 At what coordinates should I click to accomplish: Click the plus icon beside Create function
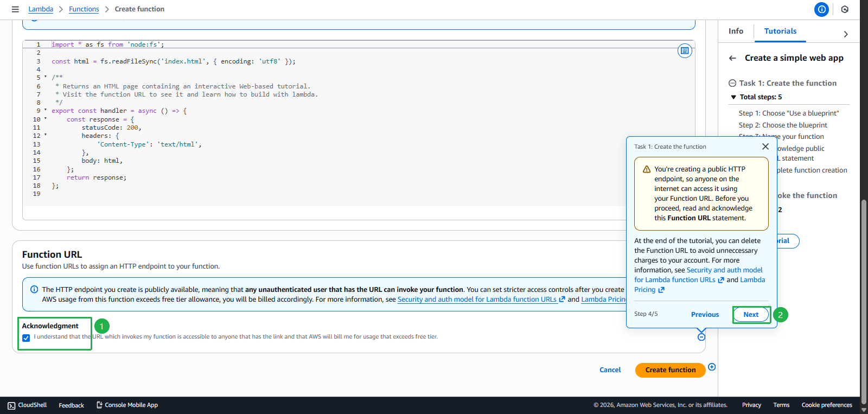tap(712, 367)
